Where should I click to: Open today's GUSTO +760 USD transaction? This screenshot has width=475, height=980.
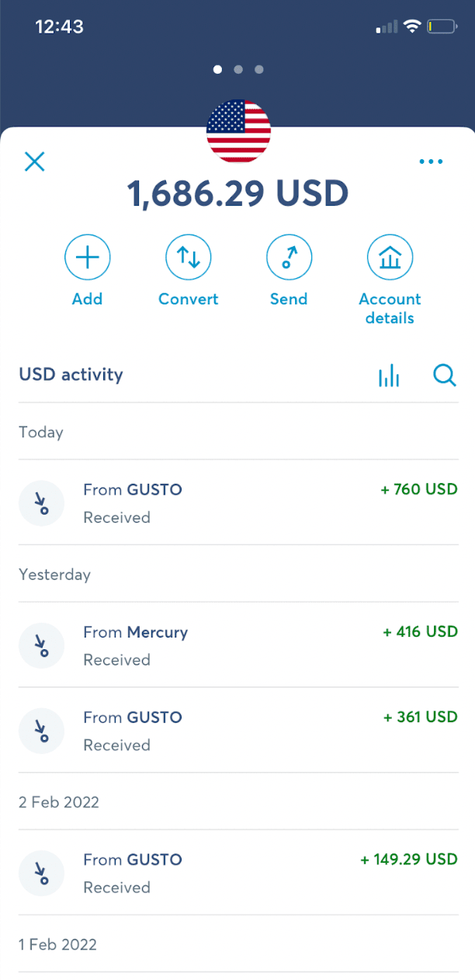[237, 502]
